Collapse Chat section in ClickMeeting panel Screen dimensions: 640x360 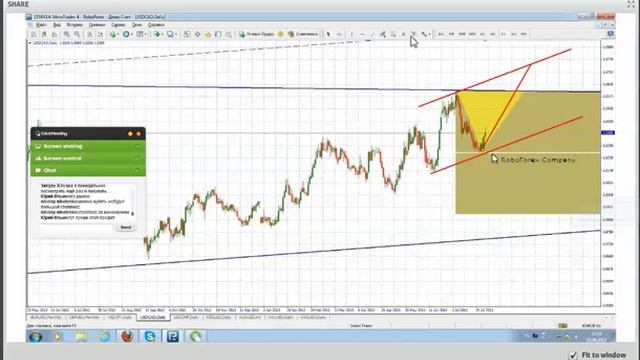(x=88, y=170)
